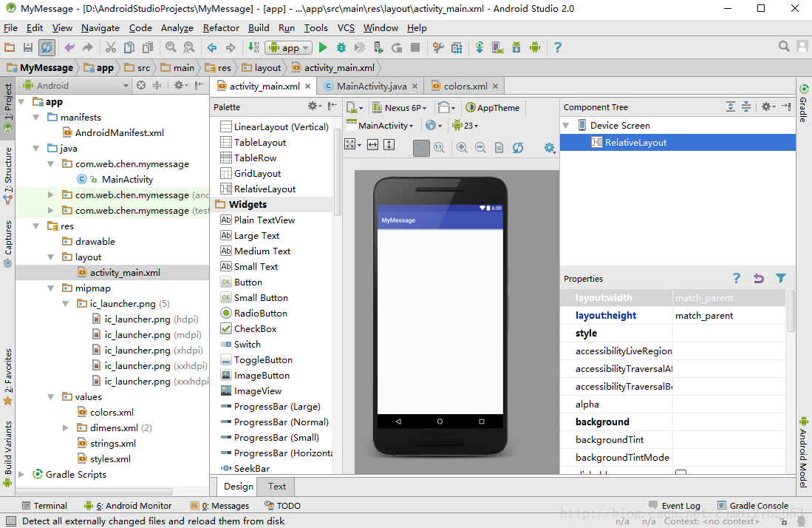Select CheckBox widget in Palette
The width and height of the screenshot is (812, 528).
[256, 329]
